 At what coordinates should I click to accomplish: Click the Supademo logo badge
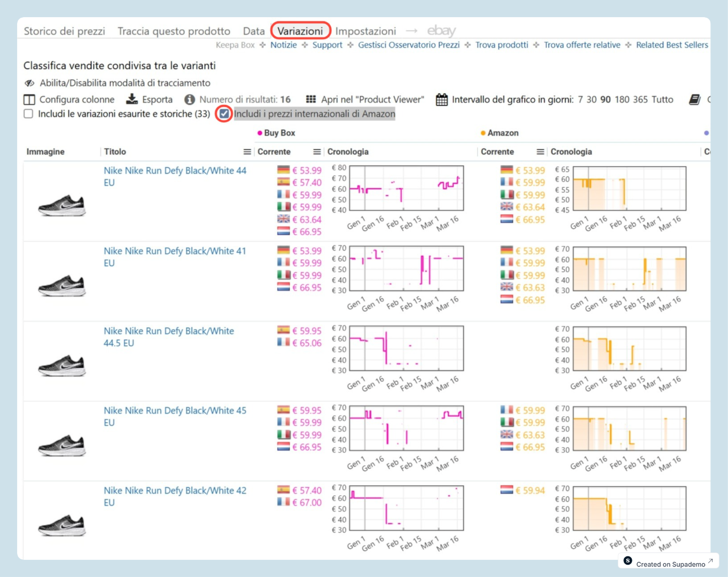tap(628, 561)
